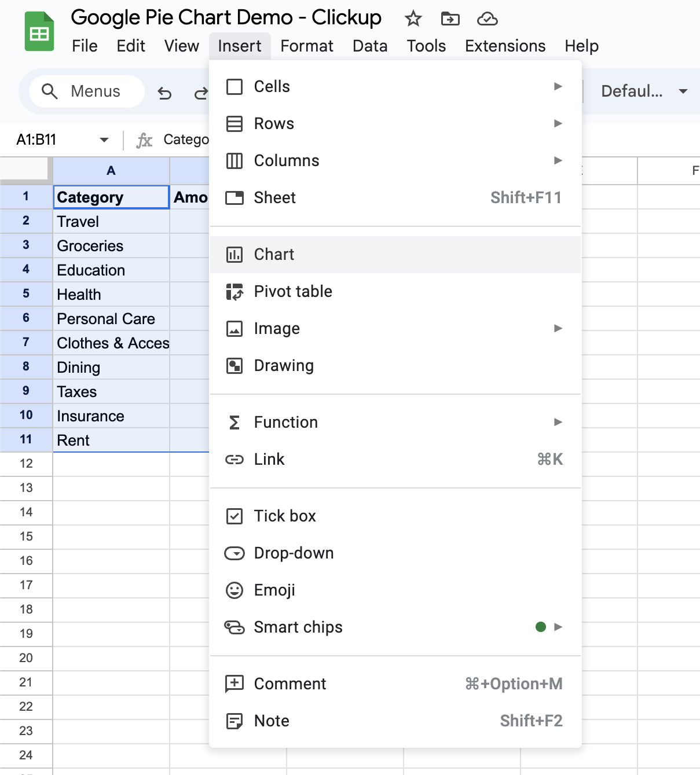Open the View menu
Screen dimensions: 700x775
[182, 46]
